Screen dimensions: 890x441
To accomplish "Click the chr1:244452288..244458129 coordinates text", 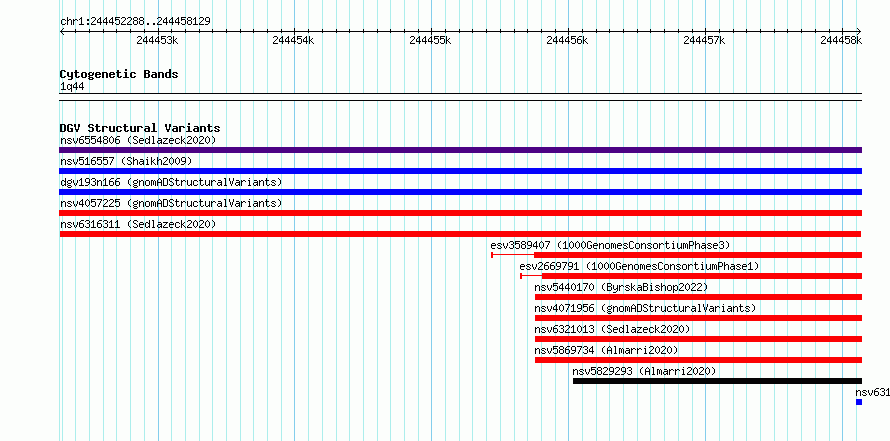I will tap(135, 22).
